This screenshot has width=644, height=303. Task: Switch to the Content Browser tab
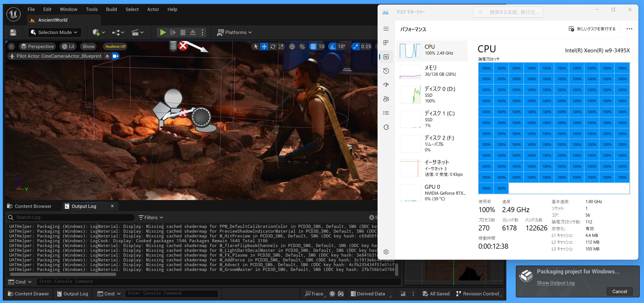30,206
